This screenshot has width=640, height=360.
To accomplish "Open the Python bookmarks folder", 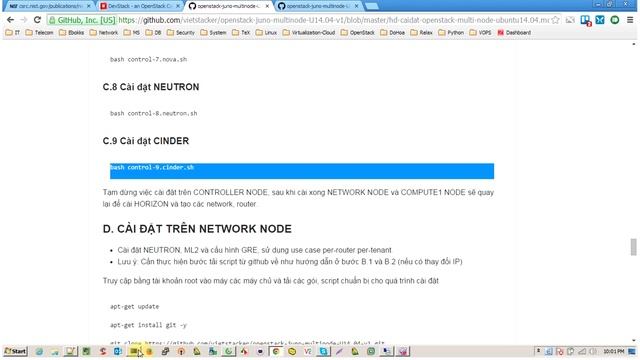I will click(x=451, y=32).
